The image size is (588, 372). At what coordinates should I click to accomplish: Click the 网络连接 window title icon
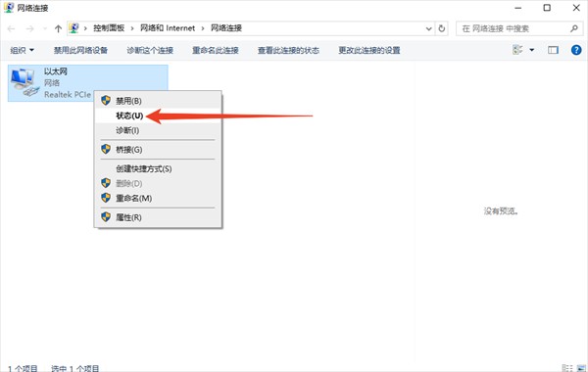coord(9,8)
